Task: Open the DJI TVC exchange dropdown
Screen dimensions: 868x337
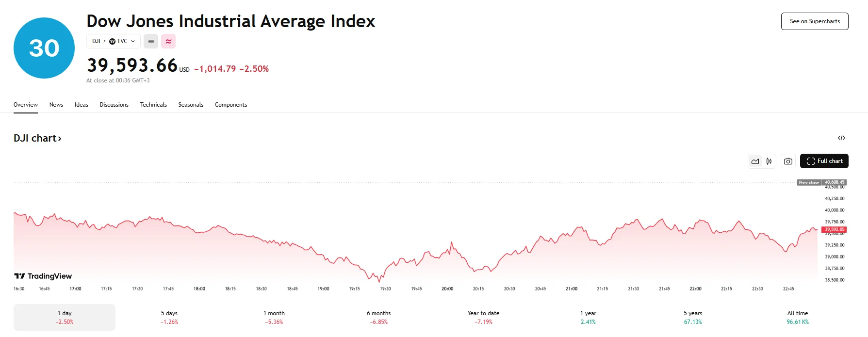Action: [114, 42]
